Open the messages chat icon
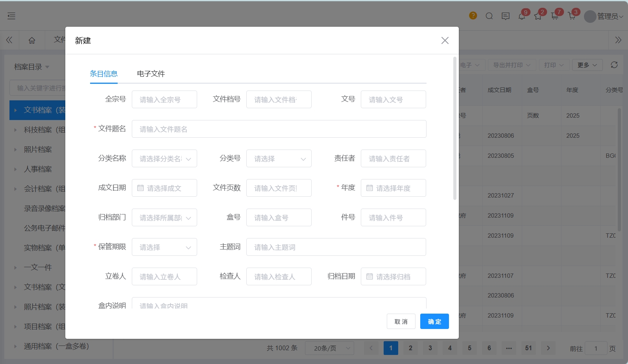The width and height of the screenshot is (628, 364). 506,16
